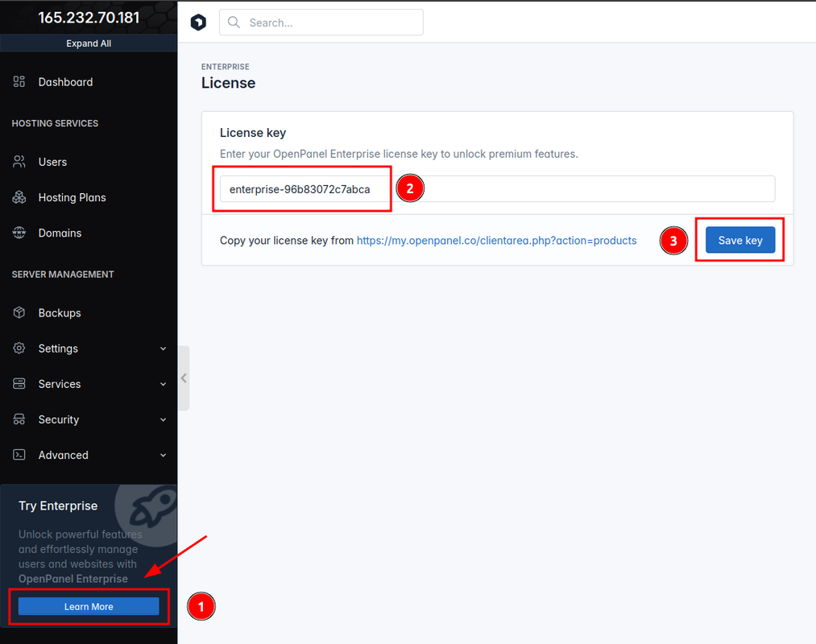
Task: Expand the Settings submenu chevron
Action: pos(163,349)
